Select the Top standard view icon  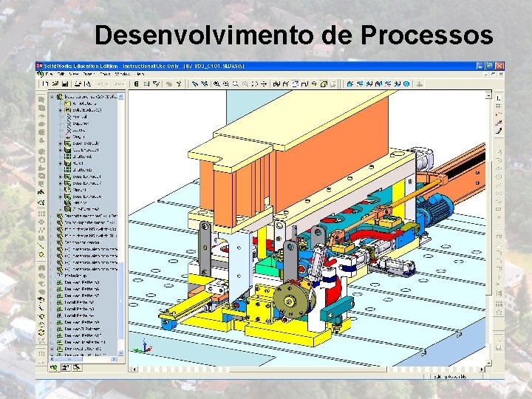(388, 83)
